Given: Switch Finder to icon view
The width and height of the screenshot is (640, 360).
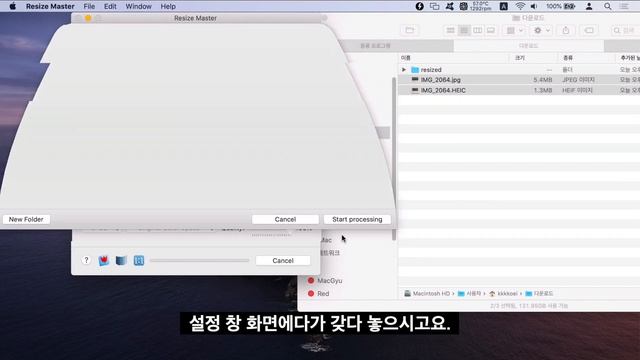Looking at the screenshot, I should (x=451, y=30).
